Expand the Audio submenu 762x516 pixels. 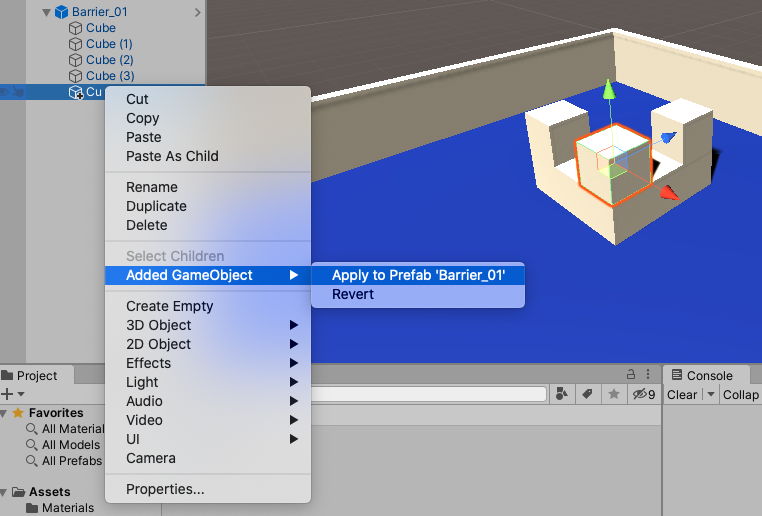point(208,401)
